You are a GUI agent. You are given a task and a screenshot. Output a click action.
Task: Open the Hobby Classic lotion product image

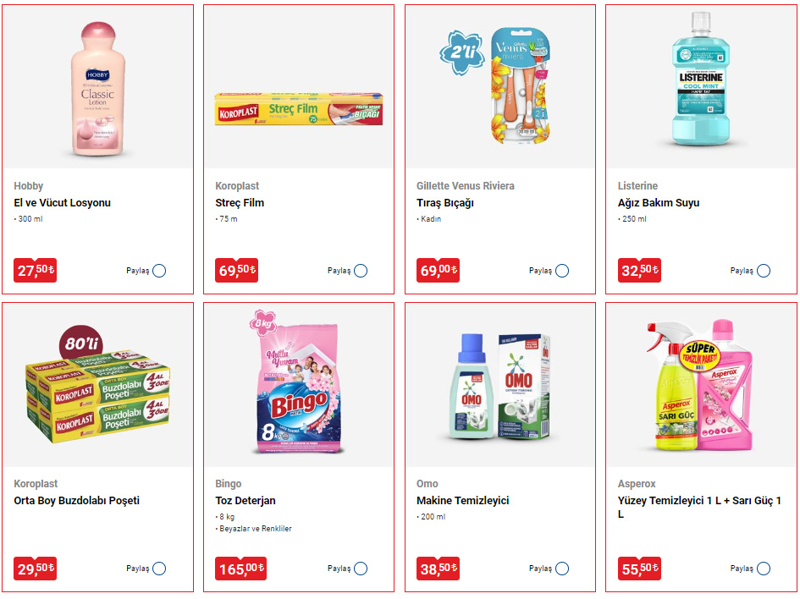tap(98, 89)
